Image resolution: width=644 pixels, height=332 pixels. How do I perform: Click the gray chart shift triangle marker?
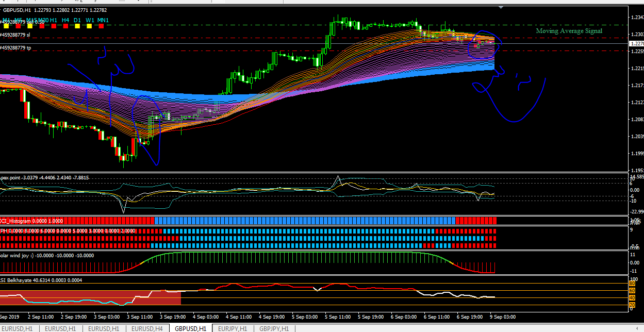point(501,8)
